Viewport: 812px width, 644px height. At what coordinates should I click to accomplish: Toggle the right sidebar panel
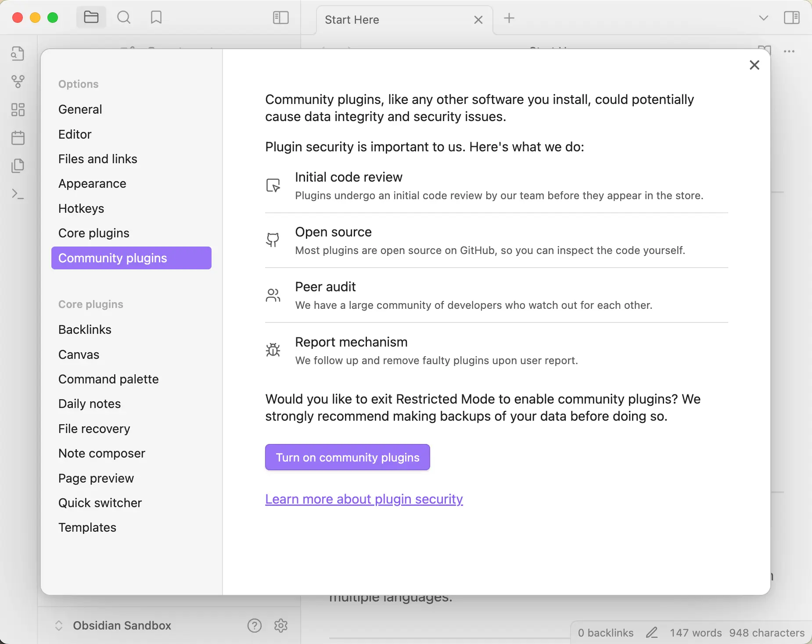pos(792,18)
